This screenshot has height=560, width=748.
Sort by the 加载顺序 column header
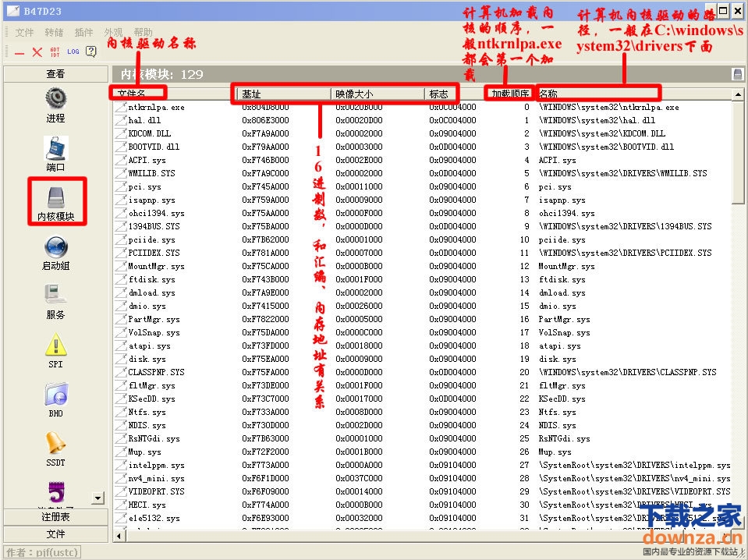pos(510,94)
